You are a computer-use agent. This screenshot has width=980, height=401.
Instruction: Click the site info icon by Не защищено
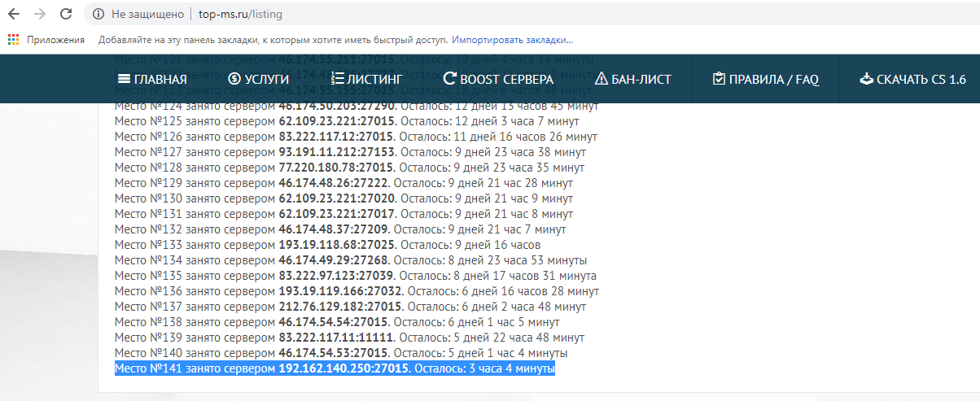tap(98, 15)
